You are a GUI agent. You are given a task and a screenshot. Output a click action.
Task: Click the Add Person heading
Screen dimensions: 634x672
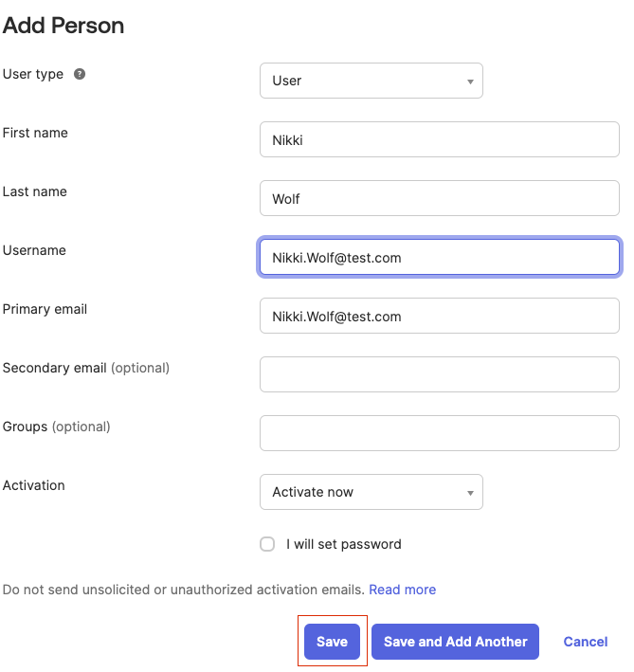tap(63, 26)
